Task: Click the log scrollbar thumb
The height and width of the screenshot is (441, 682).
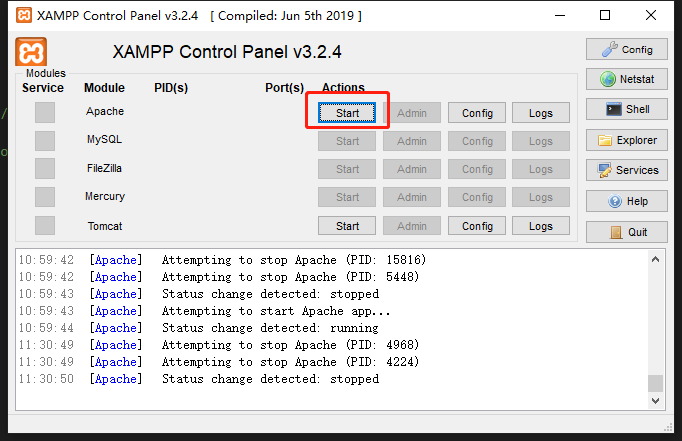Action: [655, 383]
